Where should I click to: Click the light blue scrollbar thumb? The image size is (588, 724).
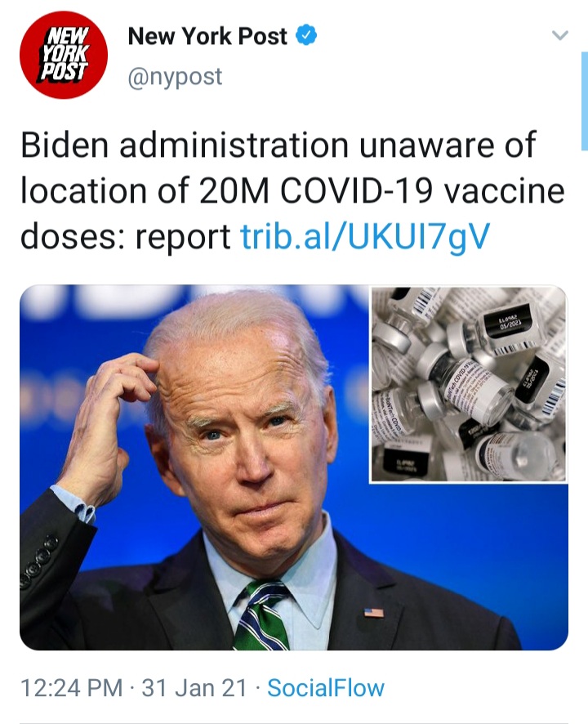pyautogui.click(x=584, y=101)
